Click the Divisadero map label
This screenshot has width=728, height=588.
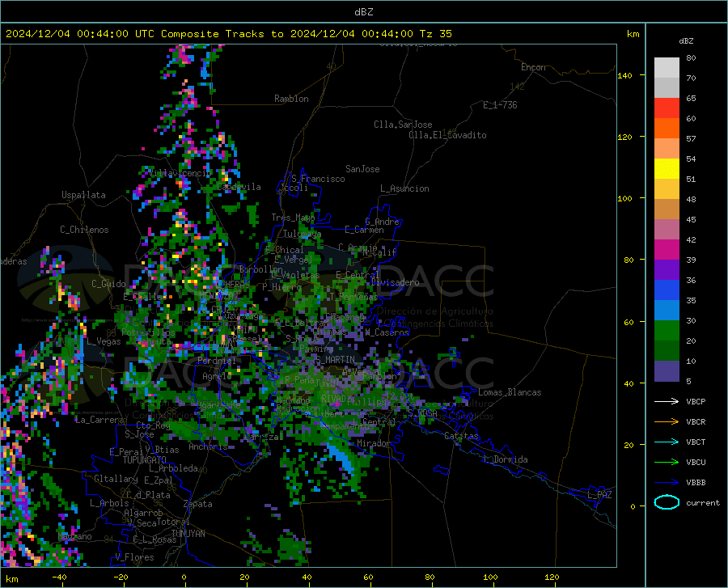[395, 282]
